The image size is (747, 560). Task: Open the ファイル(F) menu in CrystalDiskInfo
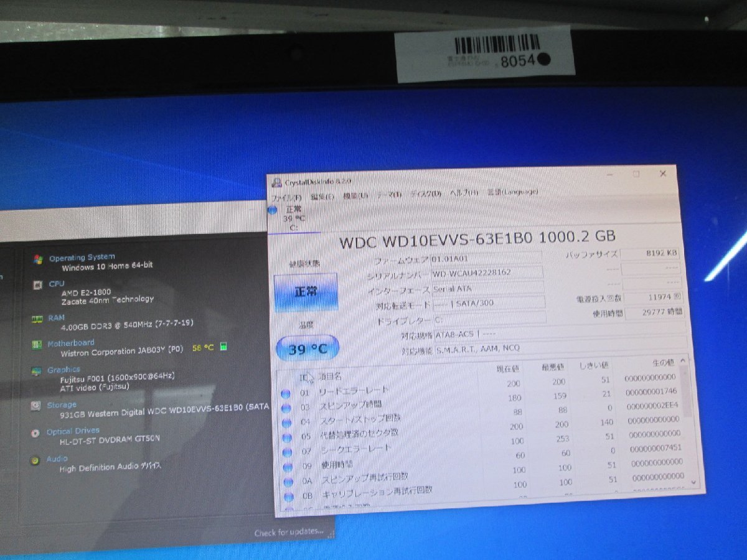[286, 198]
